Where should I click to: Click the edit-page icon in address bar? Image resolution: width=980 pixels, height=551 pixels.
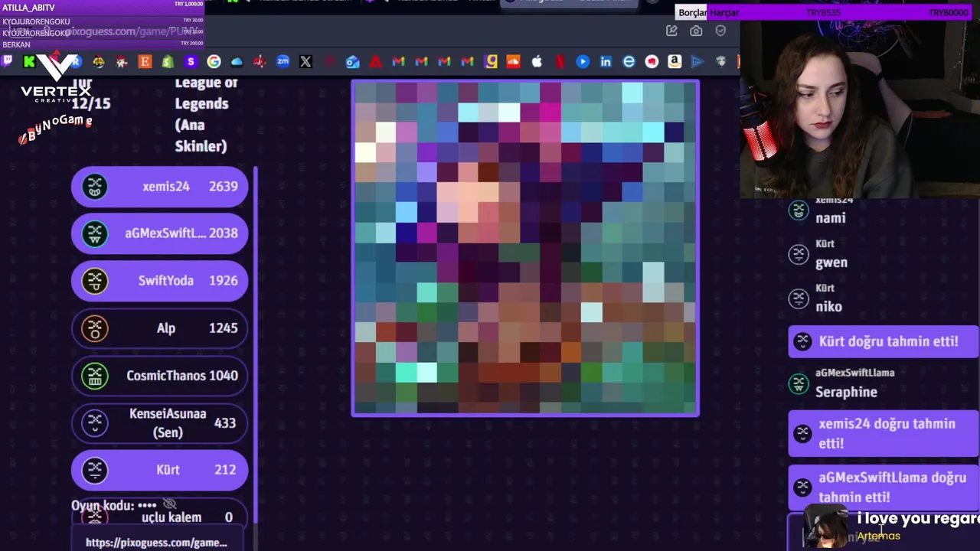(671, 31)
